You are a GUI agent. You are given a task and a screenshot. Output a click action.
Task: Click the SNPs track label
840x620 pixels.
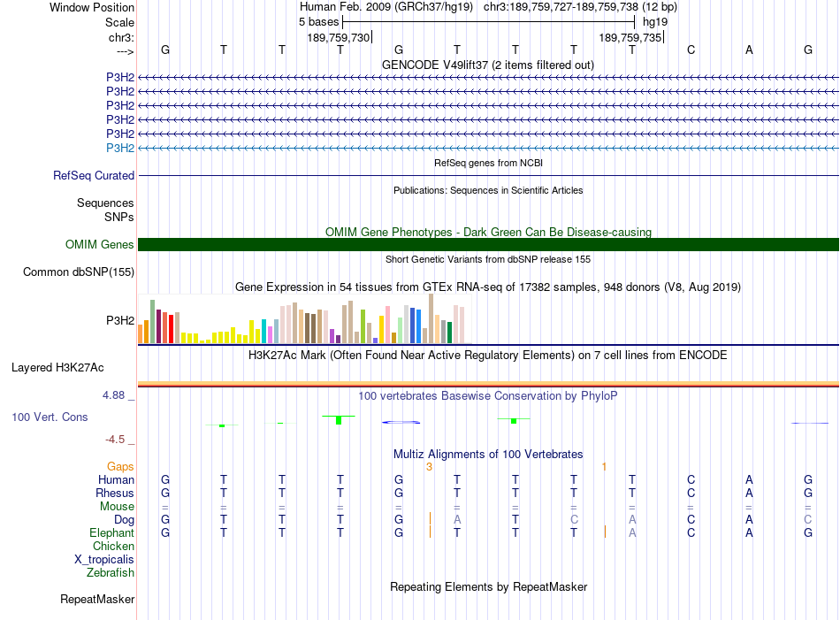click(119, 217)
